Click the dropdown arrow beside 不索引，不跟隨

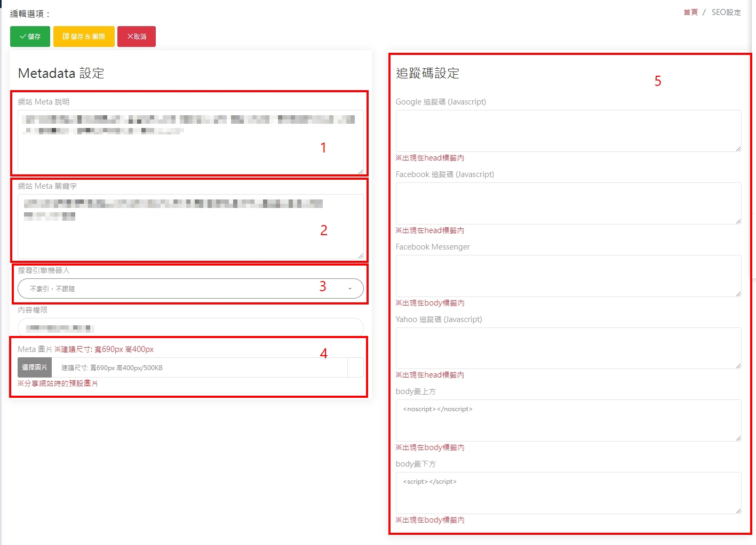click(x=350, y=288)
